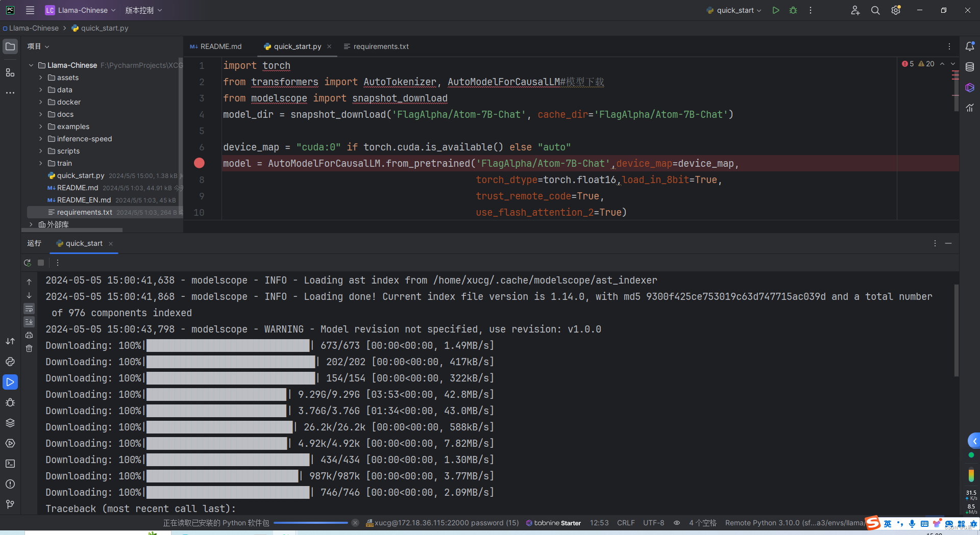
Task: Open Python Packages layers icon
Action: [10, 423]
